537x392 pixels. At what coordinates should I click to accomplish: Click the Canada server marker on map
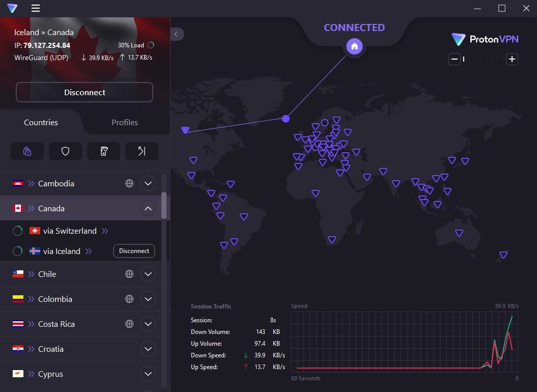(185, 130)
